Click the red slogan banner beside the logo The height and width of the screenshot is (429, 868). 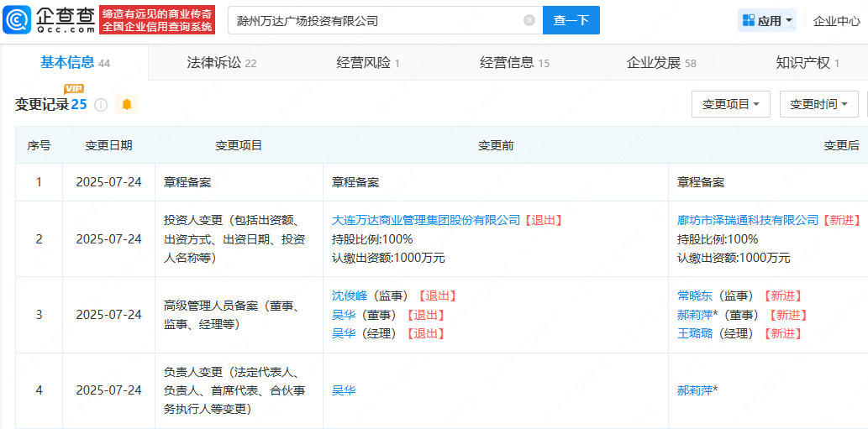[157, 20]
